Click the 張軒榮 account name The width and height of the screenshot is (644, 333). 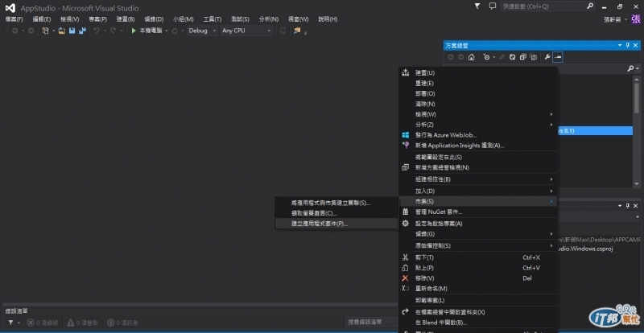613,19
